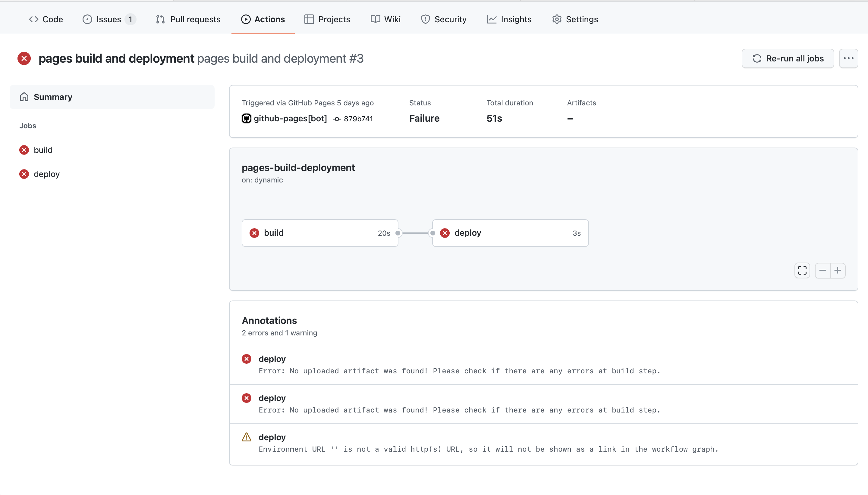Open the Code tab
The width and height of the screenshot is (868, 495).
[46, 19]
